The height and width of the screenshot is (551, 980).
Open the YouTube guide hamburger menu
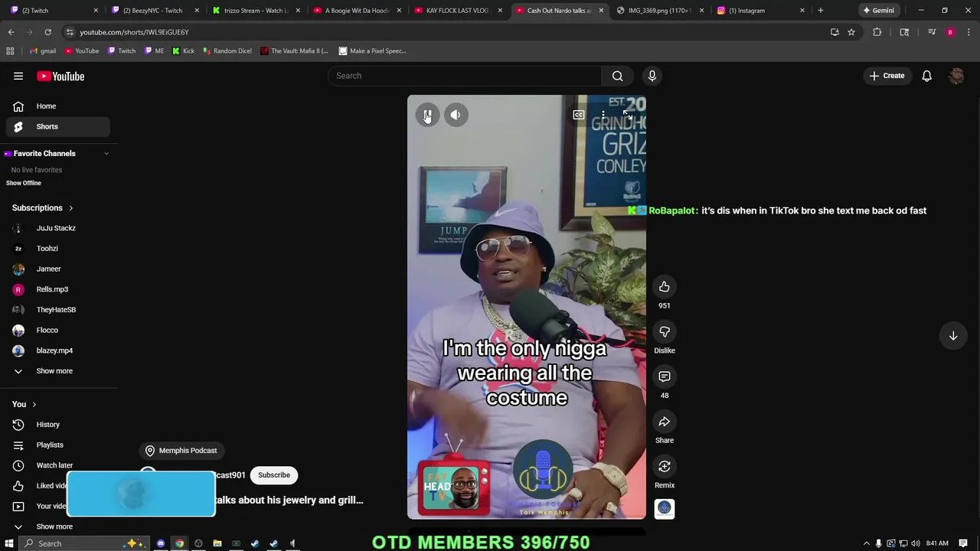point(18,76)
